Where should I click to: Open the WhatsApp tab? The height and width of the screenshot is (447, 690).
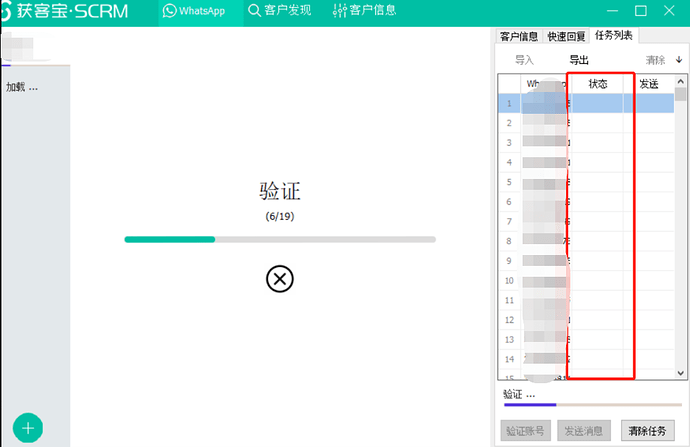(x=201, y=11)
